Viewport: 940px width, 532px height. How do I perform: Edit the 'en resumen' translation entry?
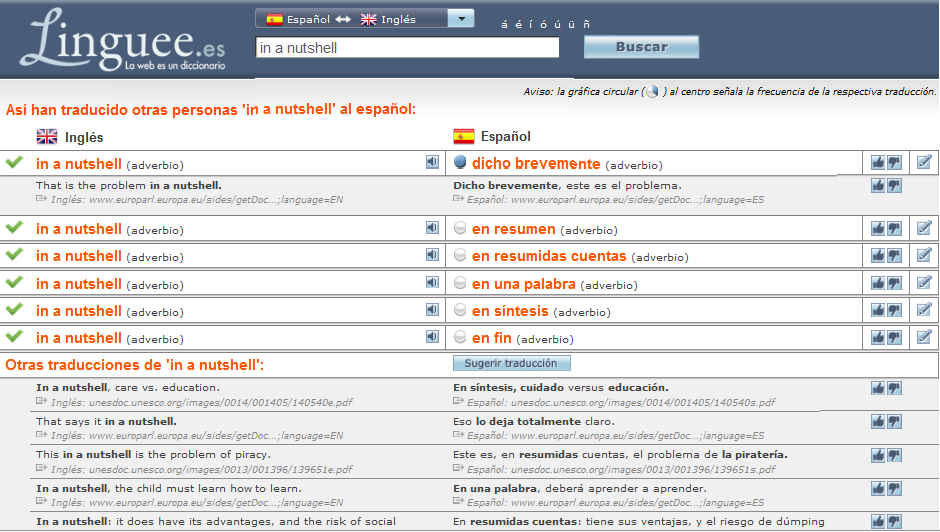pyautogui.click(x=924, y=228)
